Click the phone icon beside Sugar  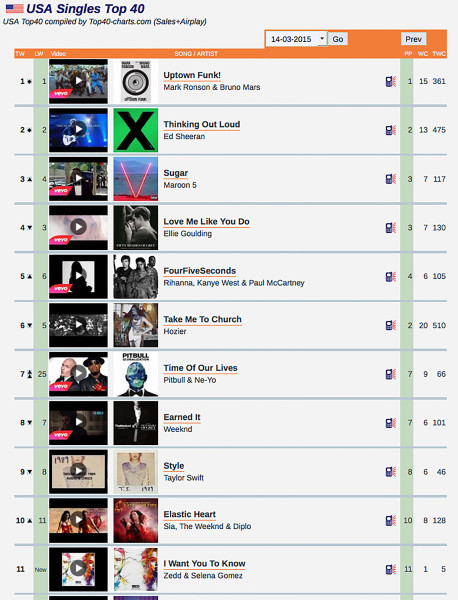tap(391, 179)
